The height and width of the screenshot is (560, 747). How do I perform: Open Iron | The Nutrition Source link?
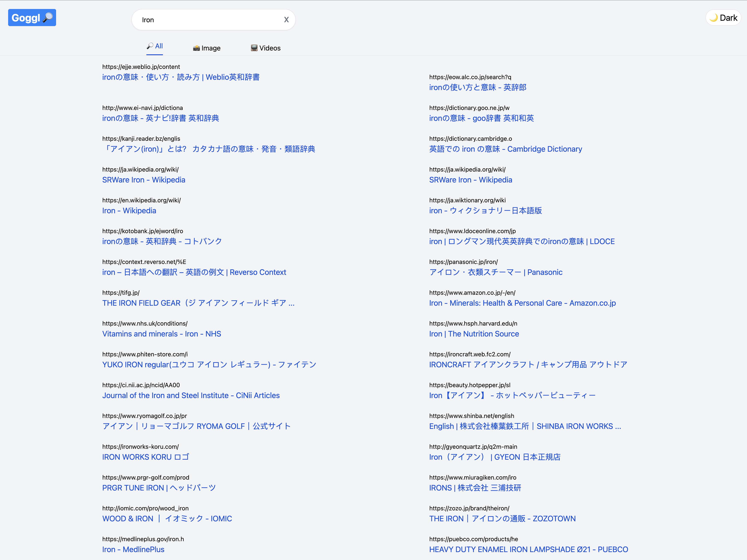(474, 334)
